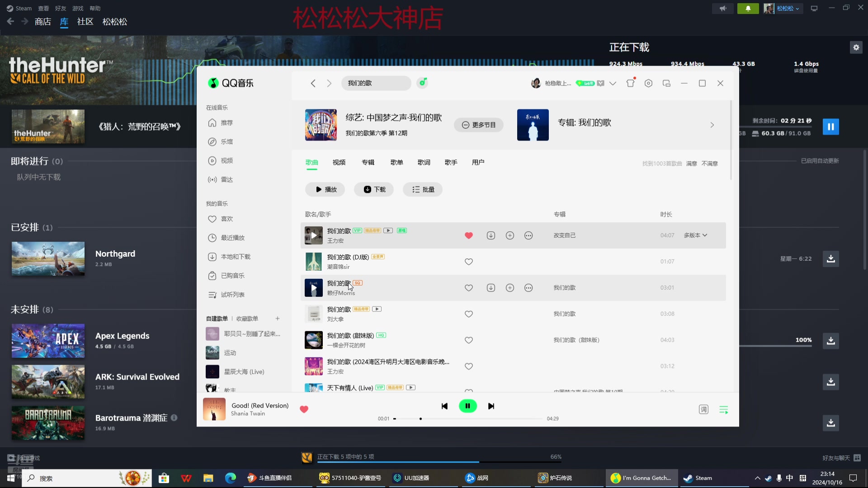Download the 王力宏 我们的歌 first row
This screenshot has width=868, height=488.
pyautogui.click(x=491, y=235)
